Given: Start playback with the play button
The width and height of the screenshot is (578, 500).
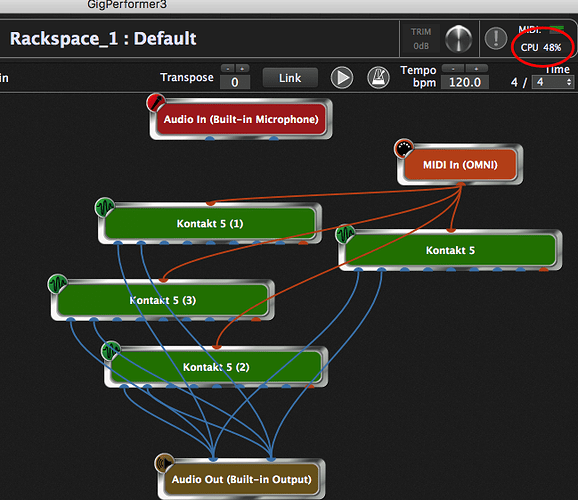Looking at the screenshot, I should [x=342, y=78].
